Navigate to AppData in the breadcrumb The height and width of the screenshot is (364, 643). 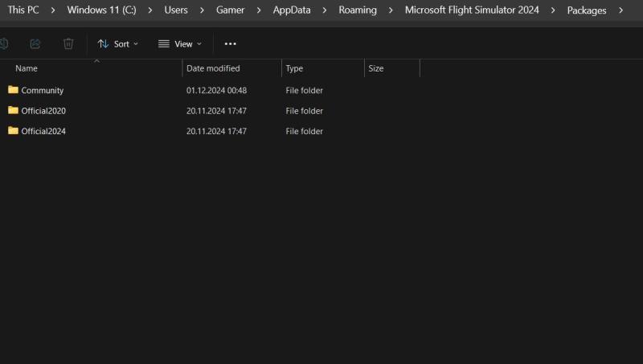[292, 10]
